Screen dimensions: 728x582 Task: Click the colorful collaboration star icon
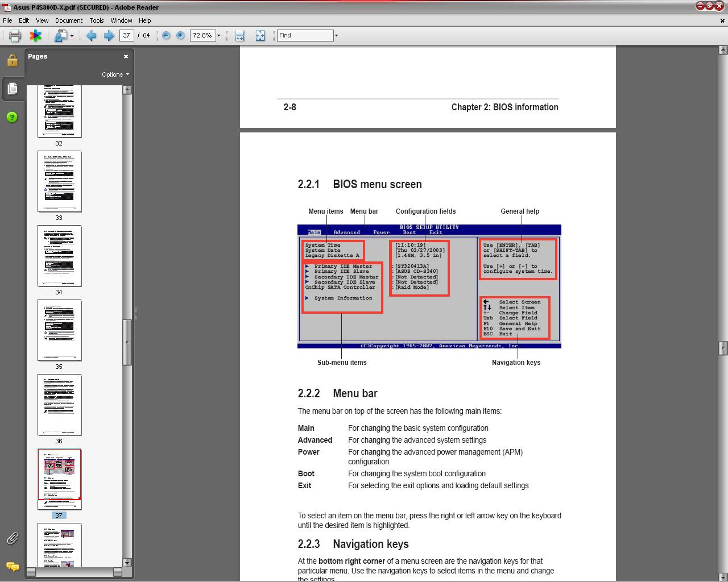(35, 36)
